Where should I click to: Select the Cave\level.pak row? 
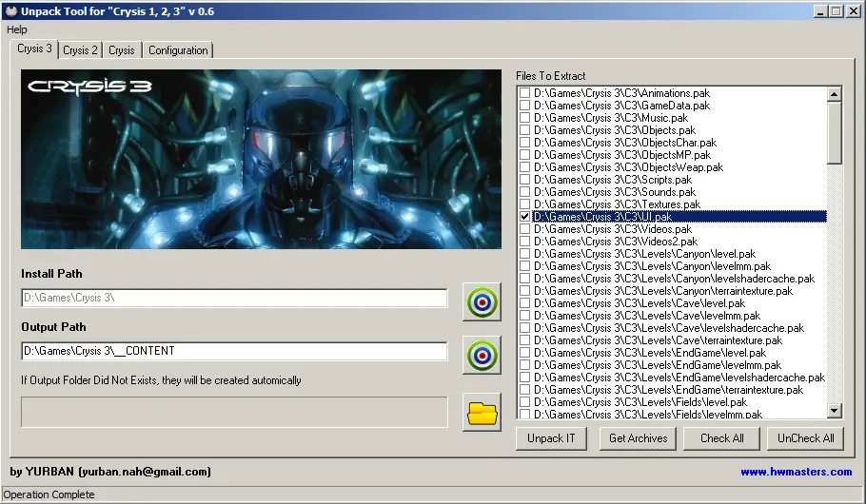[x=639, y=303]
